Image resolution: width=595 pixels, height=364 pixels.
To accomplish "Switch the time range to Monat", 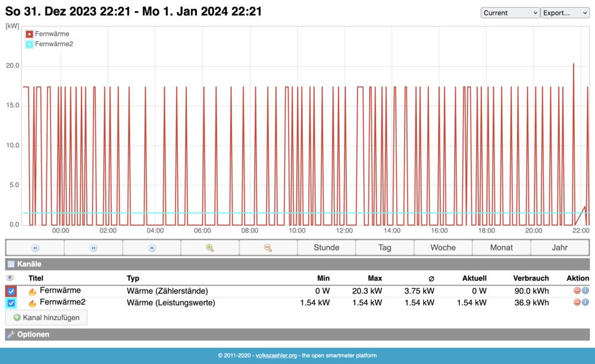I will click(501, 247).
